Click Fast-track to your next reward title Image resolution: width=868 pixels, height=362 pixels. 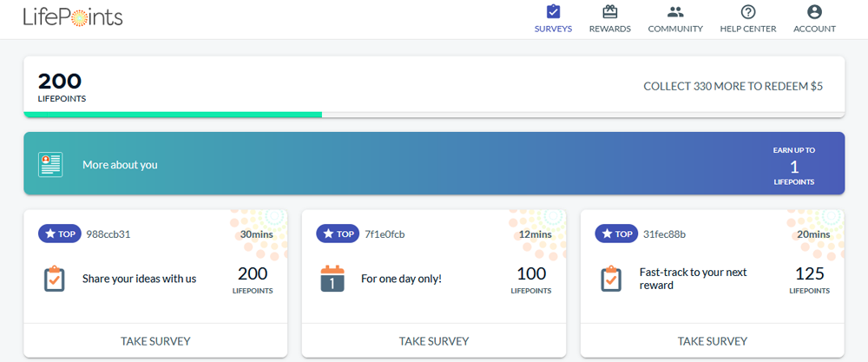(x=693, y=279)
